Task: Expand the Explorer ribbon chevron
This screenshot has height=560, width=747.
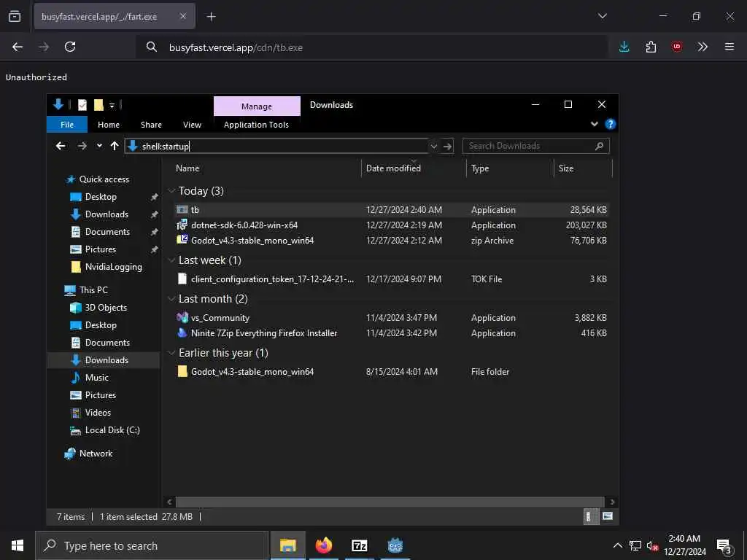Action: pos(594,124)
